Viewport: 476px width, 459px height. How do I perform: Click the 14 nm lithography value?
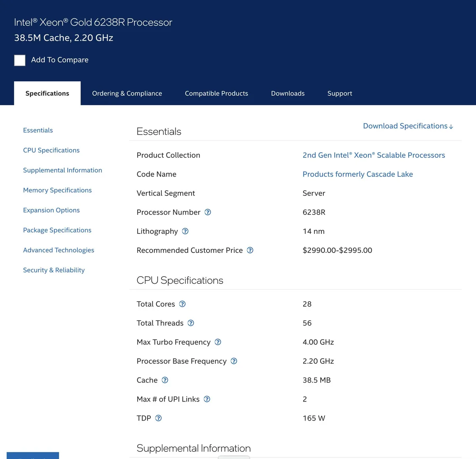coord(313,231)
